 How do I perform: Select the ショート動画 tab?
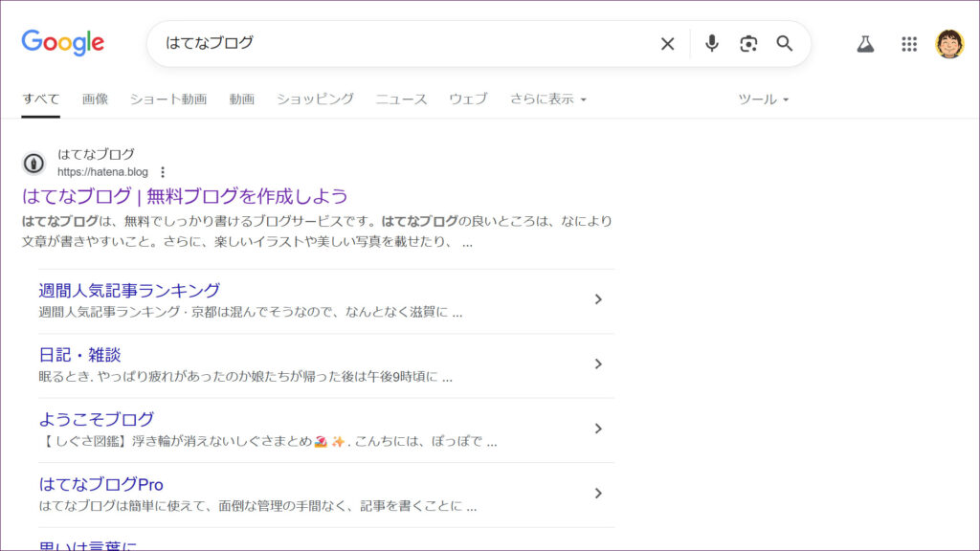click(168, 99)
